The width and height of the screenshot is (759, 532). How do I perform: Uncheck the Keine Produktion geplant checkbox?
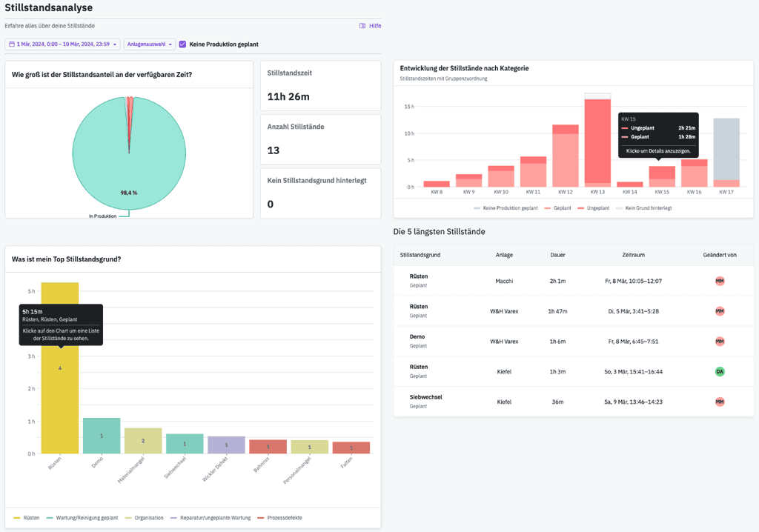(x=182, y=44)
